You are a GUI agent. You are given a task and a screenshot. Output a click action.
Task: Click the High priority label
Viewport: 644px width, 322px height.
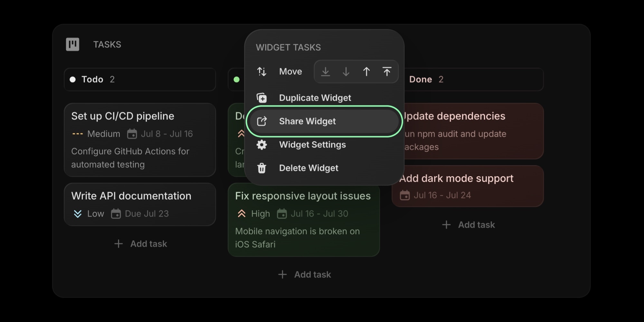260,213
